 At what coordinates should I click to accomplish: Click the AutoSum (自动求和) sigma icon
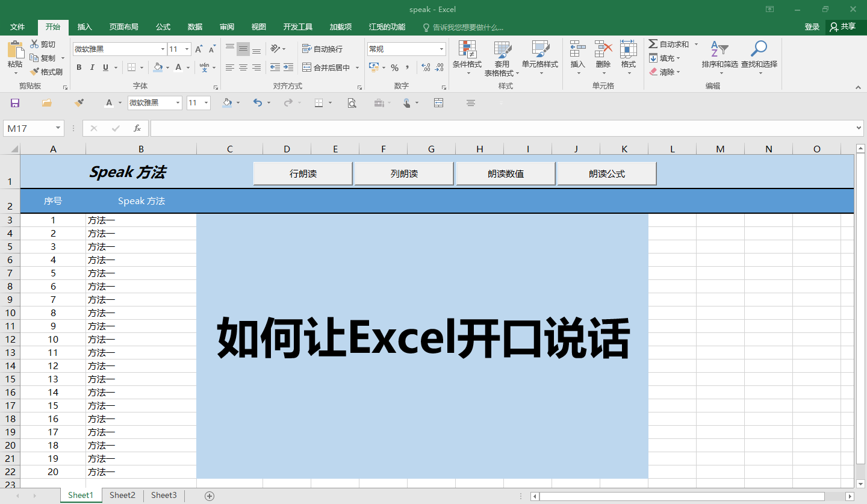[x=653, y=45]
